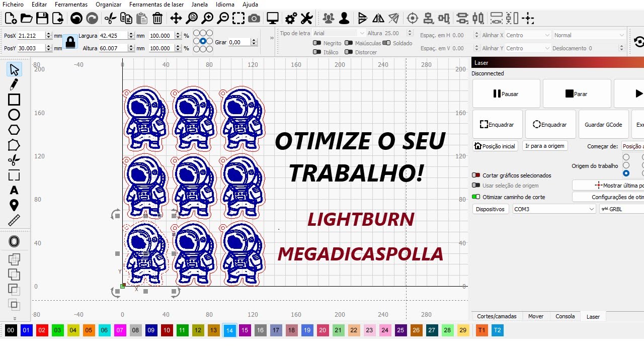The image size is (644, 362).
Task: Click the Import file icon
Action: [58, 19]
